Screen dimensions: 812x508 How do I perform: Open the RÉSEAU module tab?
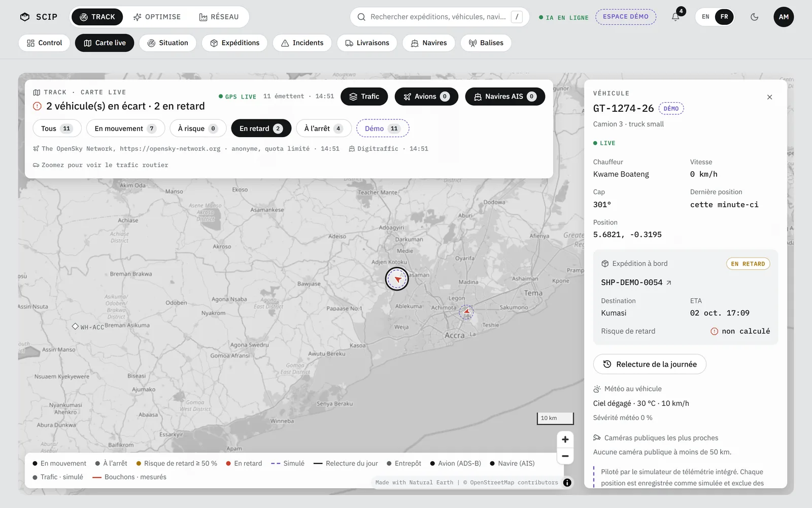coord(219,17)
